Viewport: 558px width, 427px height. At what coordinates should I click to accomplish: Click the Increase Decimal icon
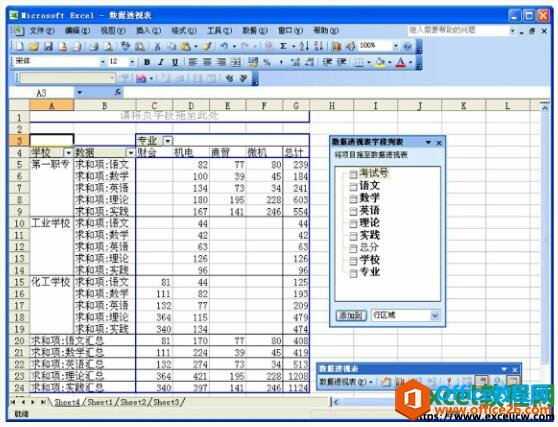click(x=295, y=62)
